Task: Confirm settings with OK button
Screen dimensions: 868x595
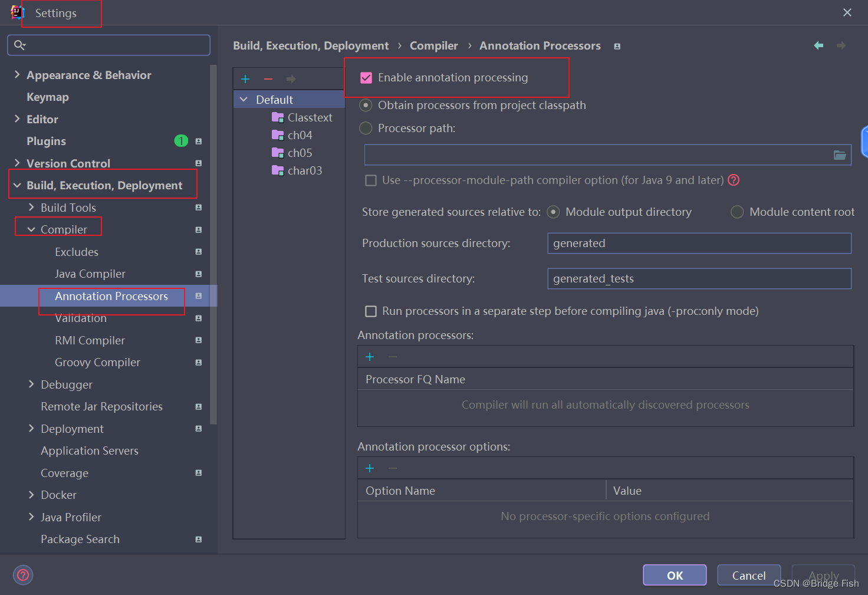Action: (674, 575)
